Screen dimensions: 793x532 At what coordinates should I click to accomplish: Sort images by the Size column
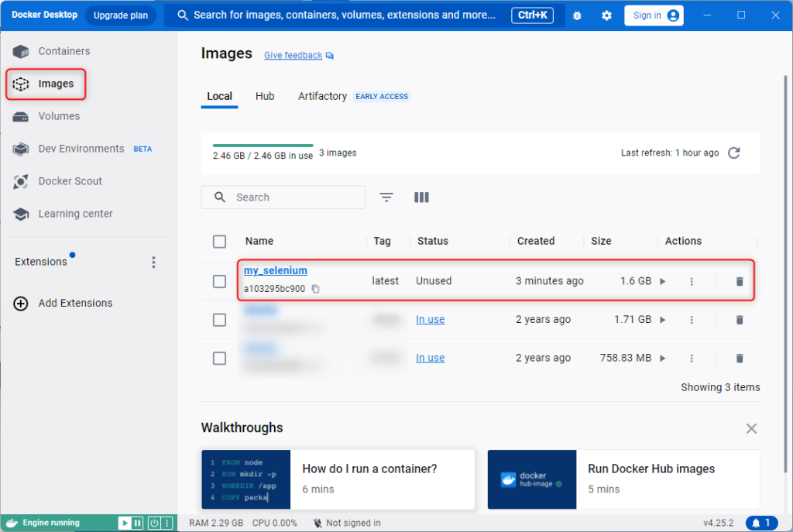coord(601,242)
